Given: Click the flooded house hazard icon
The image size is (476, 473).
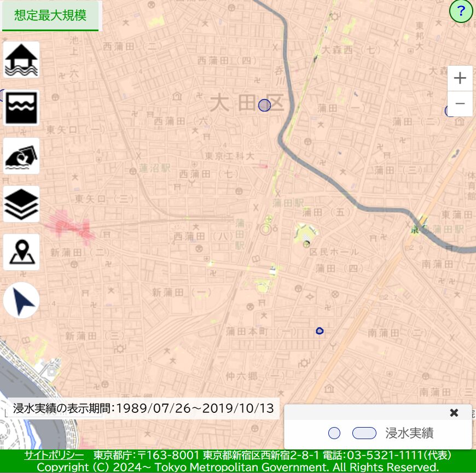Looking at the screenshot, I should click(x=21, y=60).
